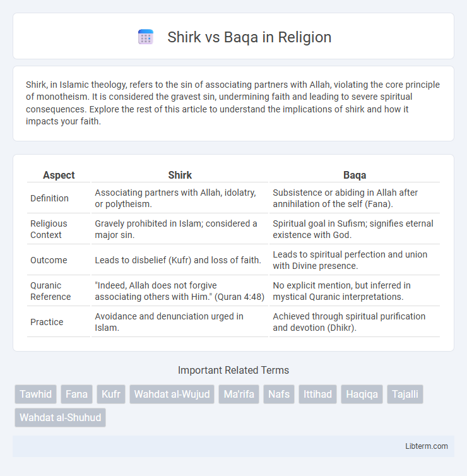Select the Definition row label
The image size is (467, 476).
(x=49, y=198)
